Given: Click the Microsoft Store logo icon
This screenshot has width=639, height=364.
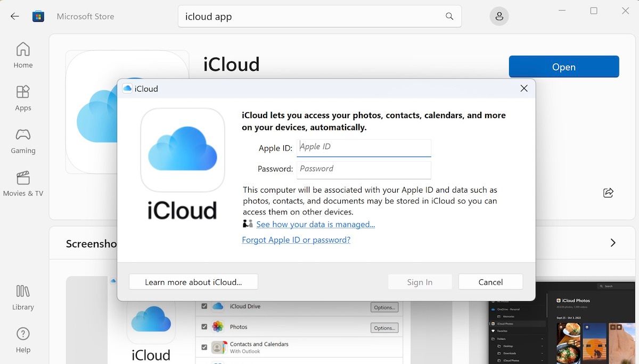Looking at the screenshot, I should (x=38, y=16).
